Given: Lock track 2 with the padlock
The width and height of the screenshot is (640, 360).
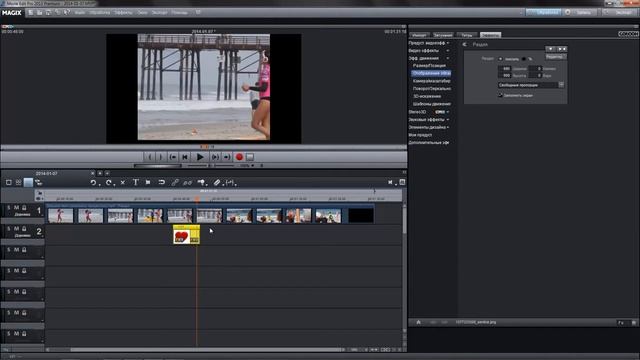Looking at the screenshot, I should (24, 229).
